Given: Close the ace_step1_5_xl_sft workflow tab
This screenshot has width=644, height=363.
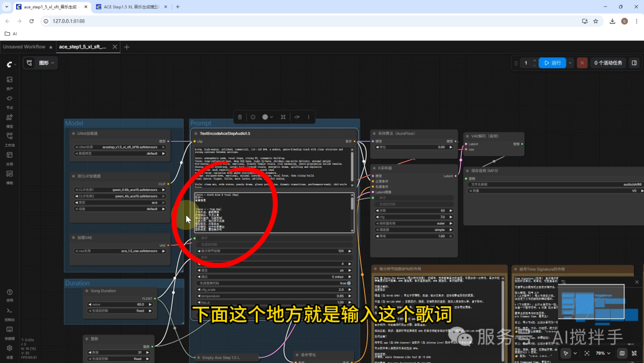Looking at the screenshot, I should (x=114, y=47).
